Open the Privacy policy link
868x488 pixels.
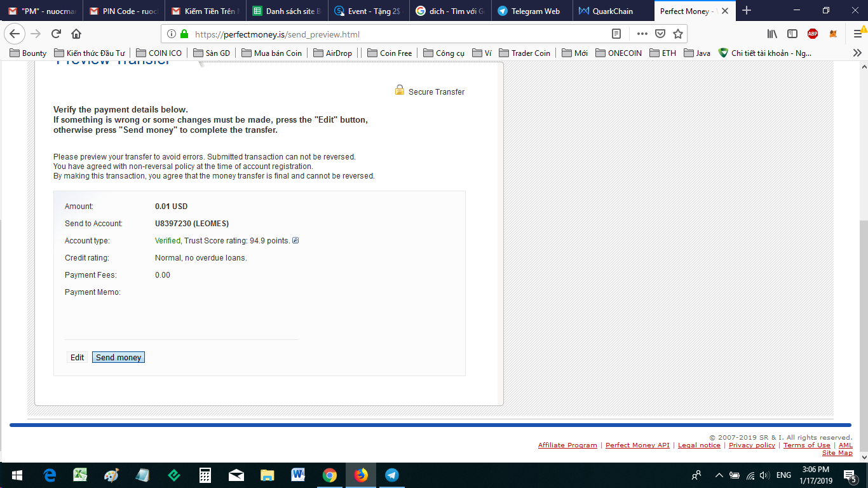click(x=752, y=445)
